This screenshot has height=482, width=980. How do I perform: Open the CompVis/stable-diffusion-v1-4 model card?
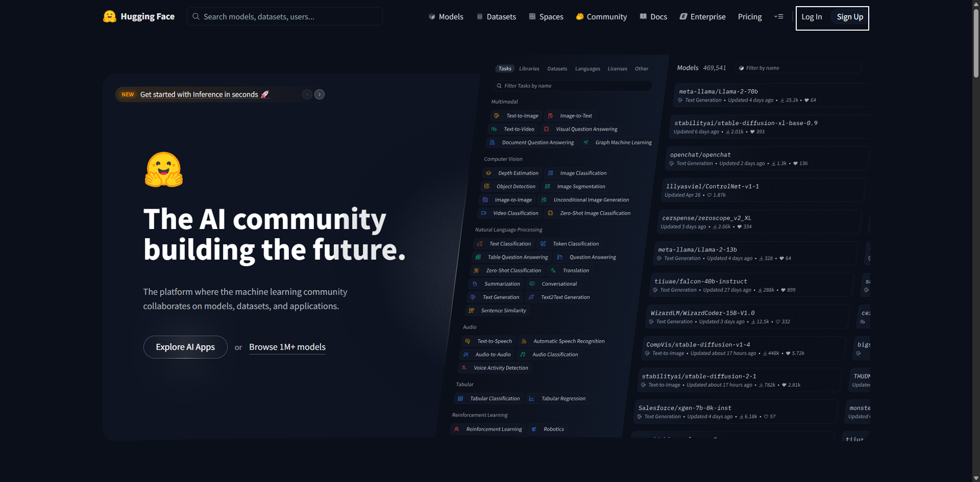pos(744,348)
